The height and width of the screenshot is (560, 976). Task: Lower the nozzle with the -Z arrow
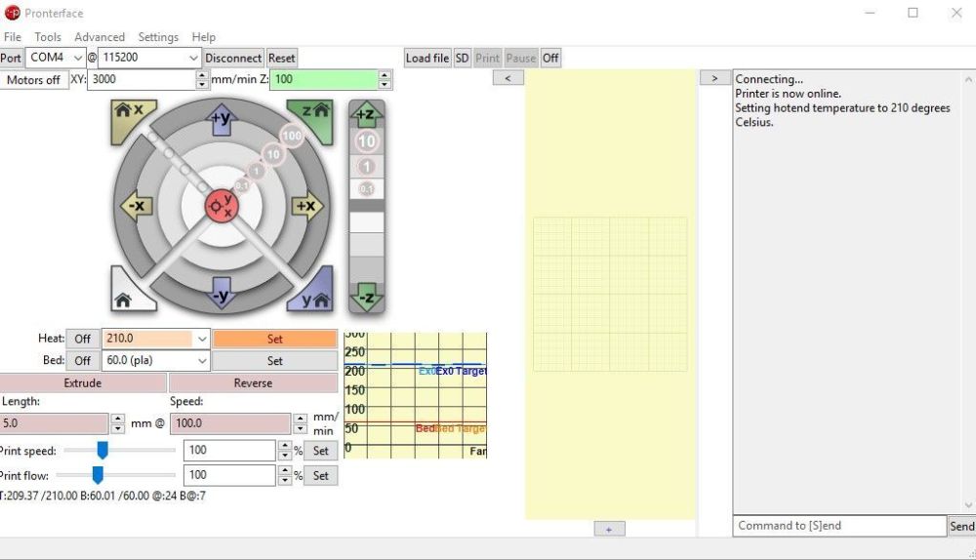coord(367,297)
